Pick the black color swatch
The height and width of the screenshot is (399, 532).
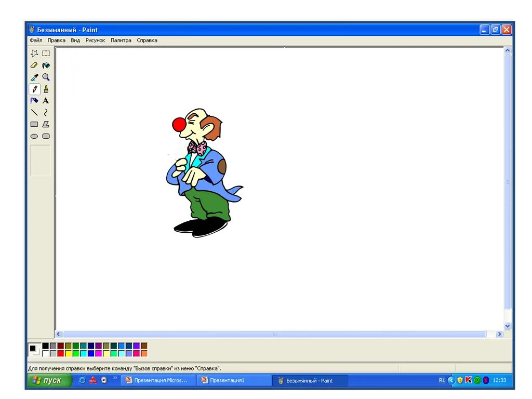coord(46,345)
